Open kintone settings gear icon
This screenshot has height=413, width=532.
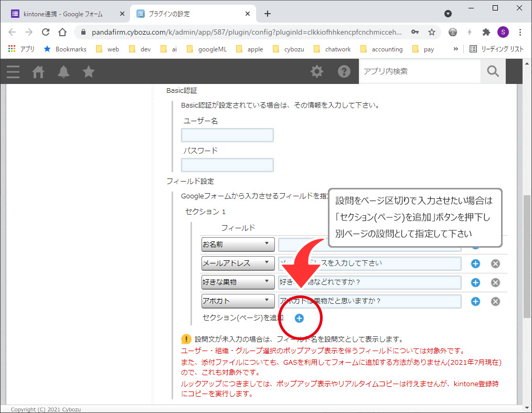tap(317, 71)
